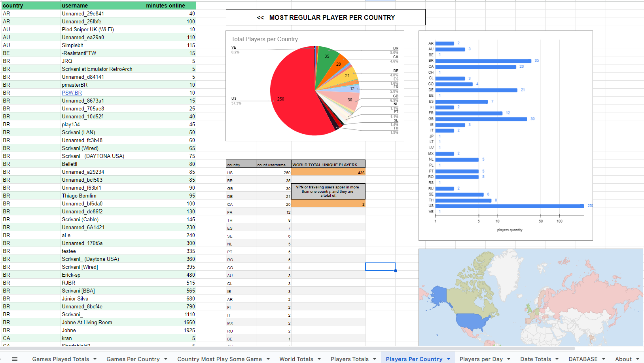Select the orange cell showing 436
Screen dimensions: 644x363
[328, 172]
